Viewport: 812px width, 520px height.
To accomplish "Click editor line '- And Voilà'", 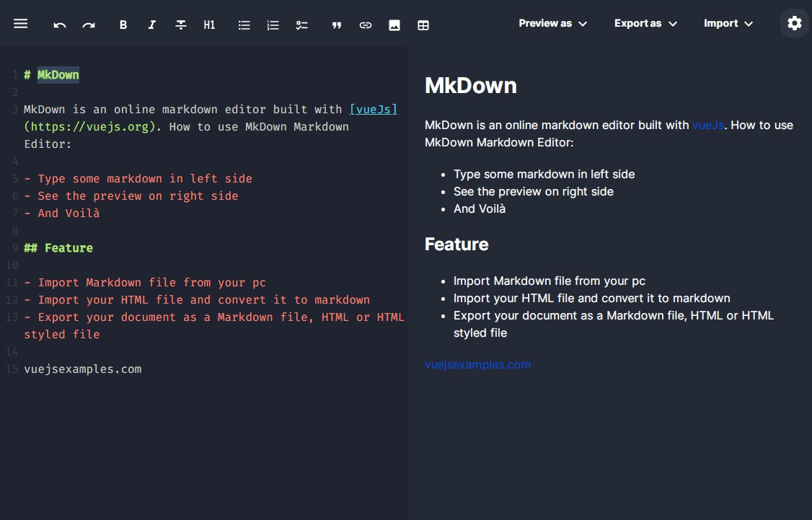I will pos(61,213).
